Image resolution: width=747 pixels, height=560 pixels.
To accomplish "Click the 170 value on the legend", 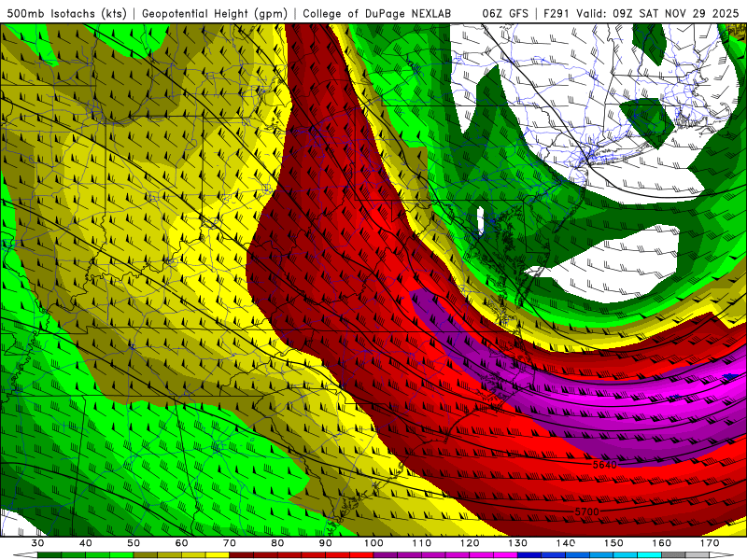I will 710,543.
